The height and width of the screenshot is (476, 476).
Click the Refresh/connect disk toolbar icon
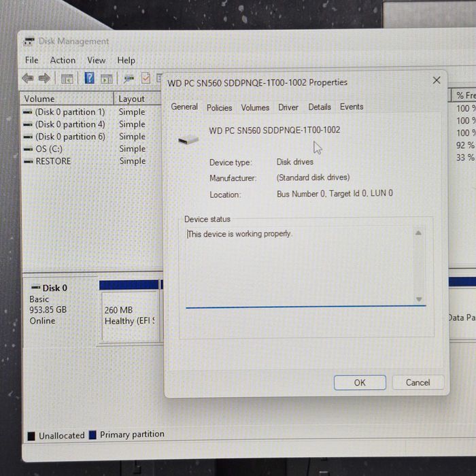pyautogui.click(x=129, y=79)
